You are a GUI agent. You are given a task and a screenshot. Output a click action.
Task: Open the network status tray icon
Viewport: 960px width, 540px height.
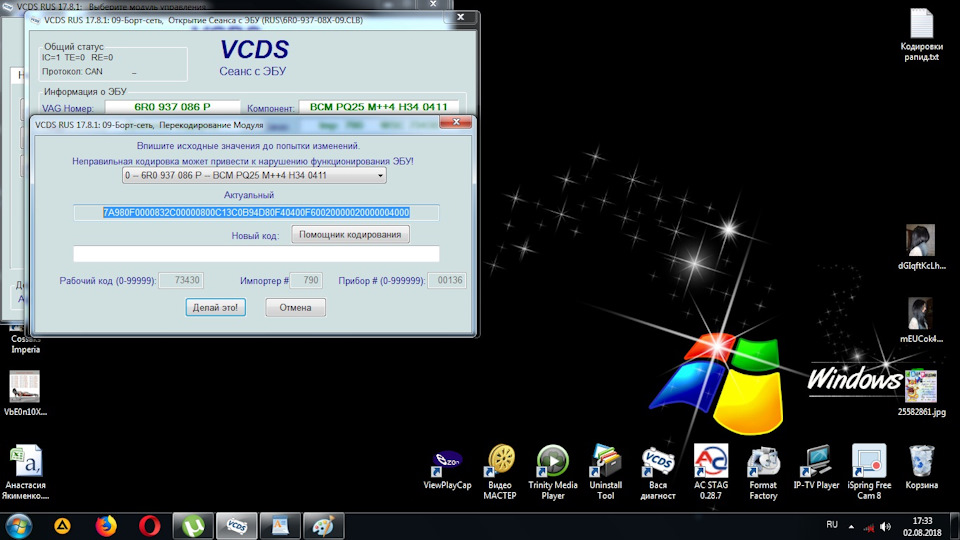(868, 527)
